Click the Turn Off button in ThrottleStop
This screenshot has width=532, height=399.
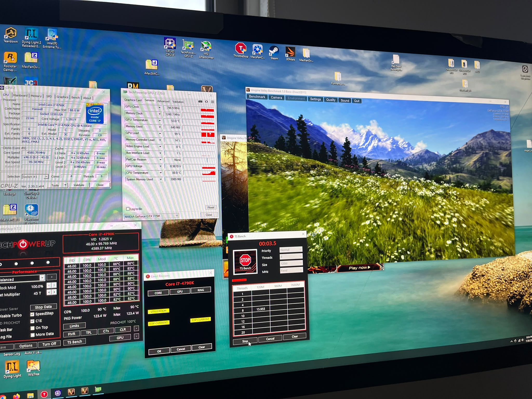pos(49,344)
